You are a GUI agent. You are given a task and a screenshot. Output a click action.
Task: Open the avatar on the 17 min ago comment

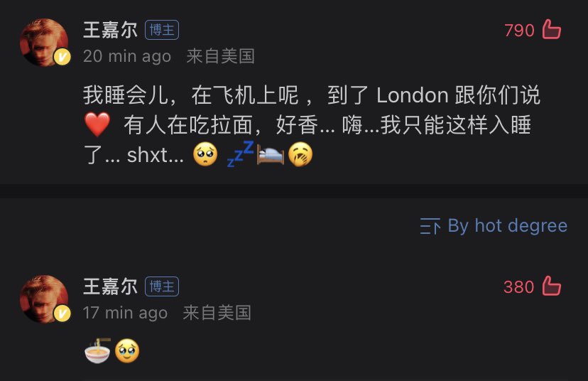point(44,299)
